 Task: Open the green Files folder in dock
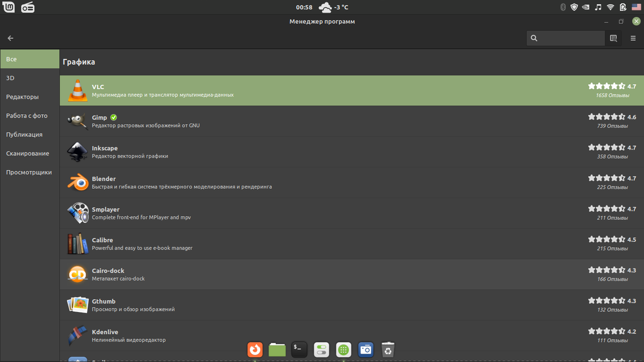pos(277,350)
